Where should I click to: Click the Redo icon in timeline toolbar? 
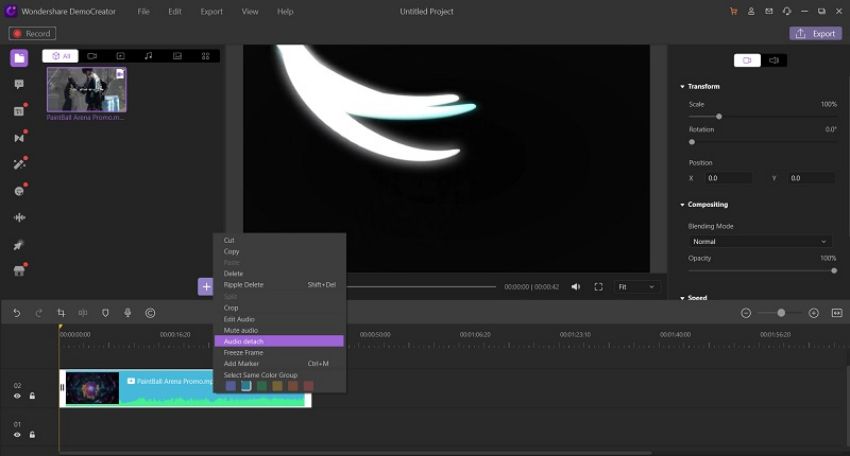click(39, 313)
